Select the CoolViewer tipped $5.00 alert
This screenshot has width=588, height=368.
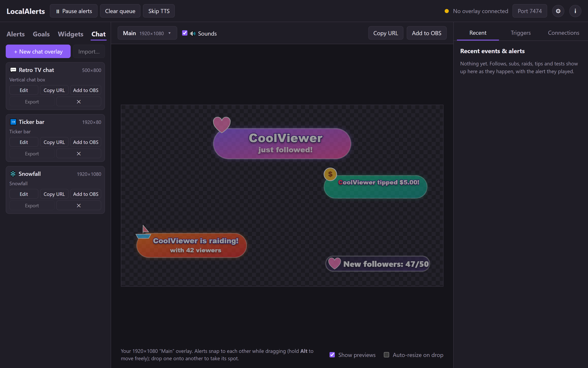click(x=375, y=187)
